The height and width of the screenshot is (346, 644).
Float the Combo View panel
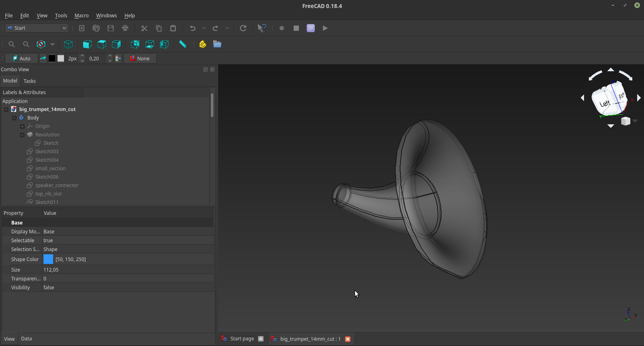coord(205,69)
